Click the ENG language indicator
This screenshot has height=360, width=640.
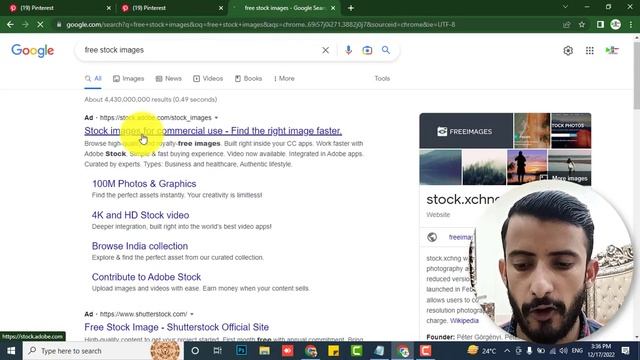pos(577,351)
